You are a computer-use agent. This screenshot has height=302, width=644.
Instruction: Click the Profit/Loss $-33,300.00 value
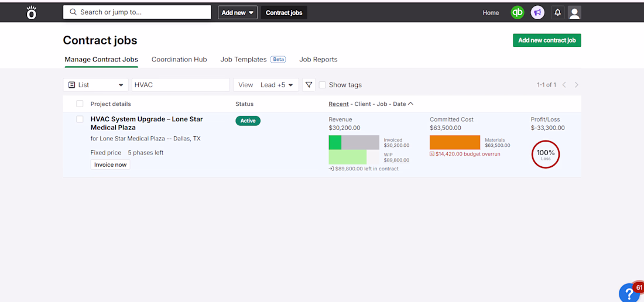[547, 128]
